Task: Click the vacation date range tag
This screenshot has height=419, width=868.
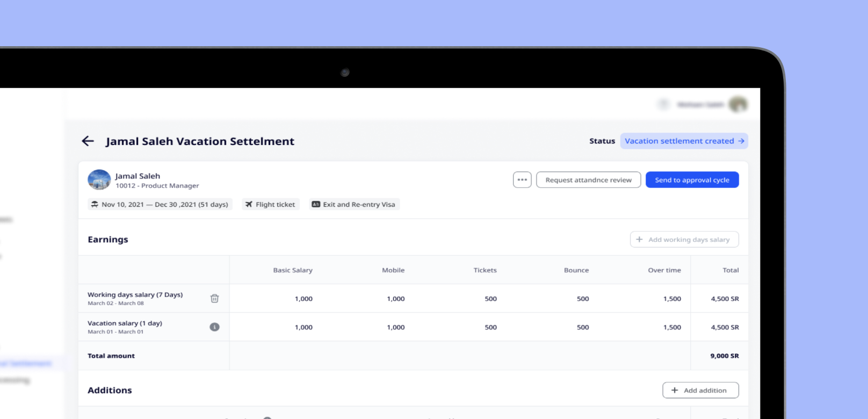Action: coord(160,205)
